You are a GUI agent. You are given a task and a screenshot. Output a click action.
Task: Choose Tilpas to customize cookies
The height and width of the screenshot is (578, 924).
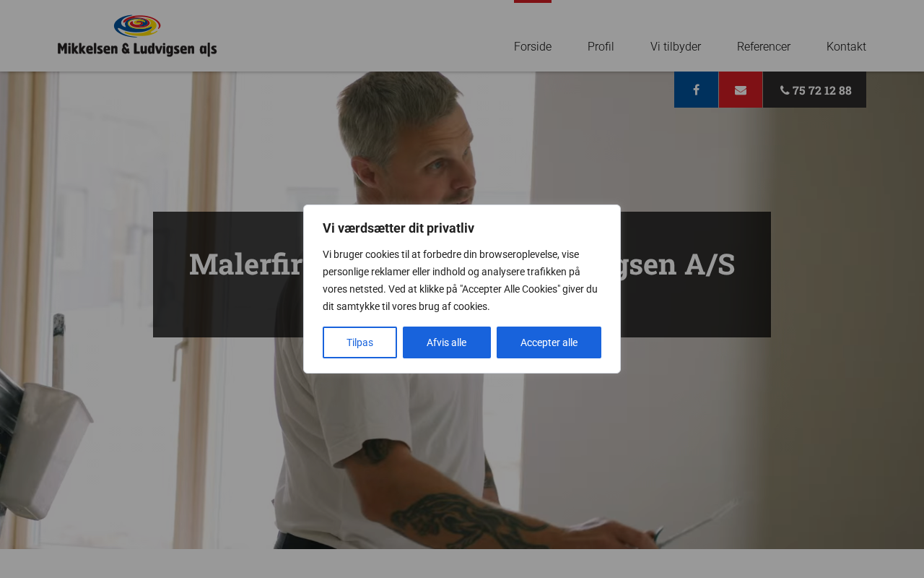[359, 342]
